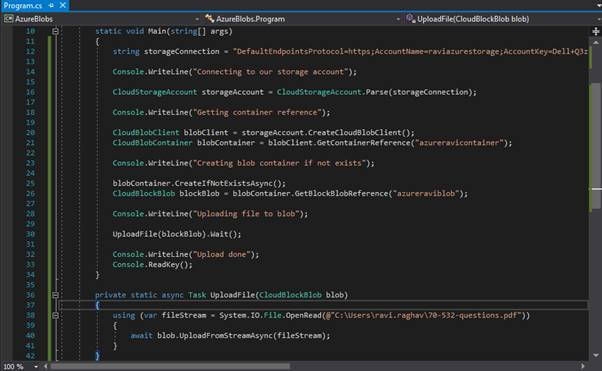Switch to the Program.cs tab

23,5
